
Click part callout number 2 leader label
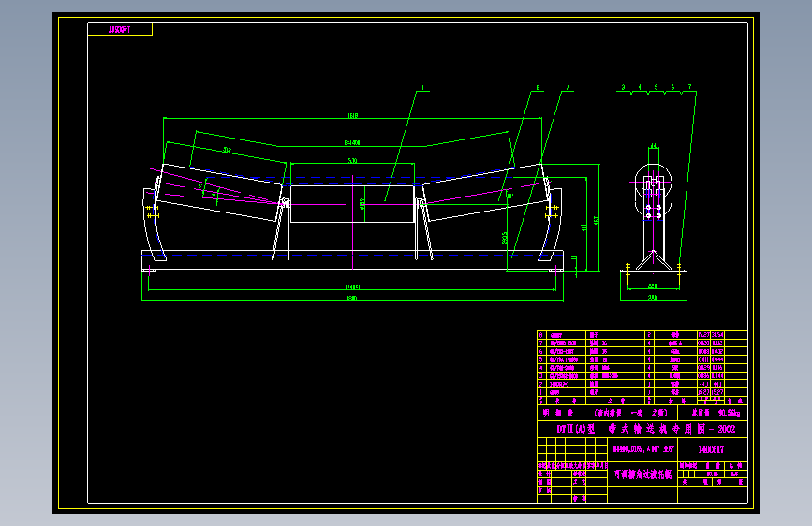[x=568, y=87]
